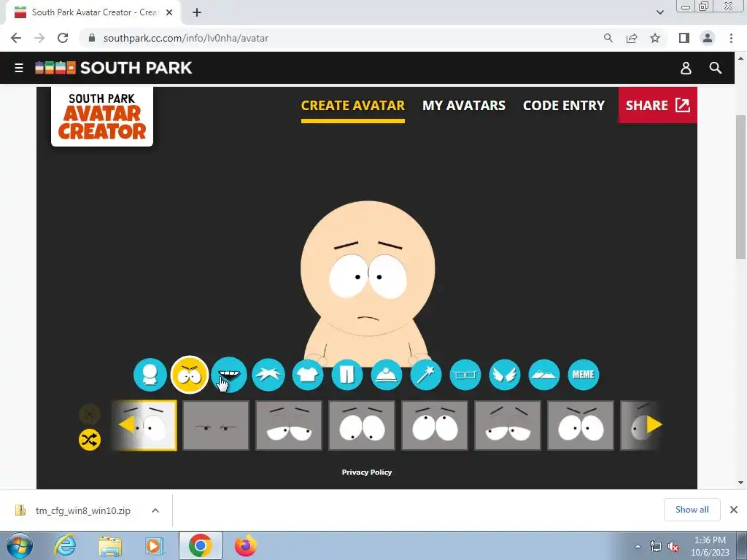The image size is (747, 560).
Task: Open the South Park site search icon
Action: point(716,68)
